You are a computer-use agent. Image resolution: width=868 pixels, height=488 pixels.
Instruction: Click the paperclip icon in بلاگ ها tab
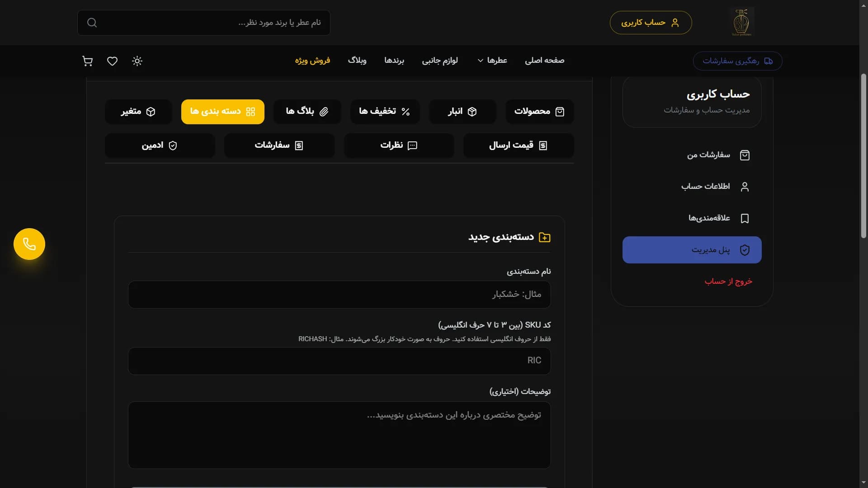tap(324, 112)
